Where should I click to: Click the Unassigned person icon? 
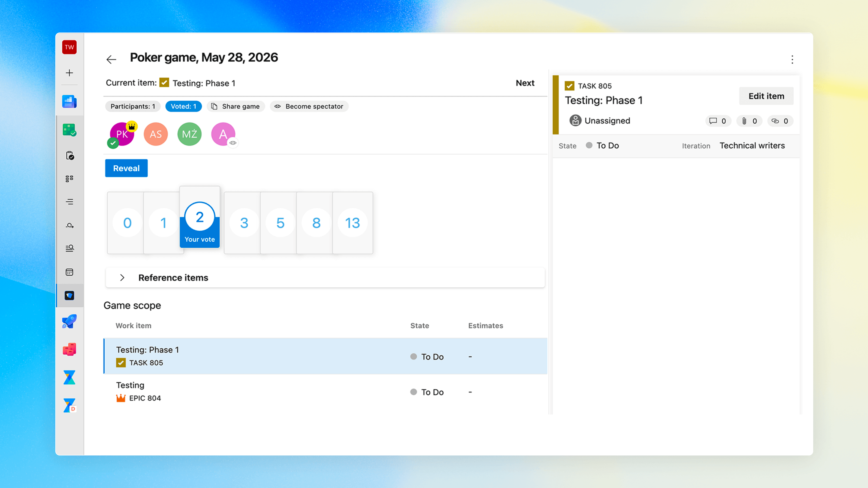pyautogui.click(x=575, y=121)
